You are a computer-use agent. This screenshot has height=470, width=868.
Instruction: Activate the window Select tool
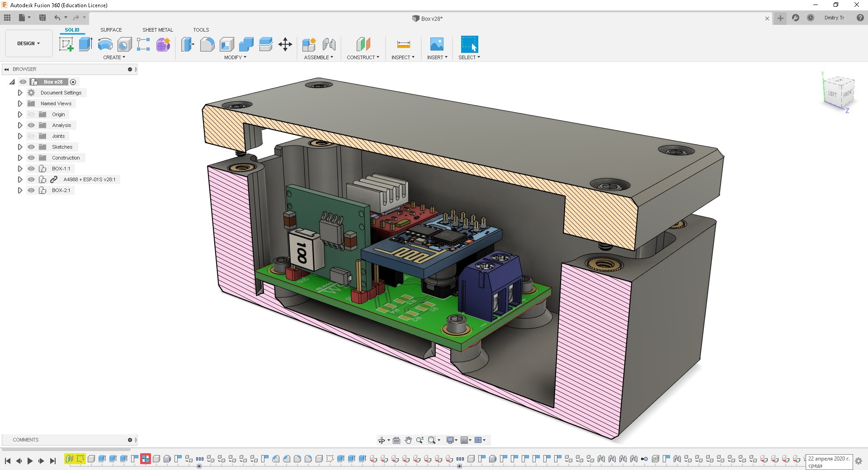click(469, 44)
